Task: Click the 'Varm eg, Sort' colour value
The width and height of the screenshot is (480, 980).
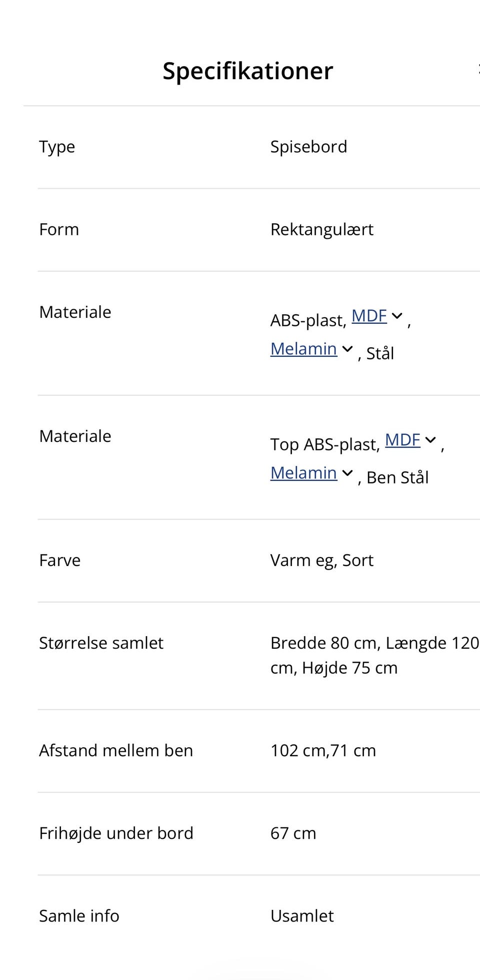Action: (x=321, y=560)
